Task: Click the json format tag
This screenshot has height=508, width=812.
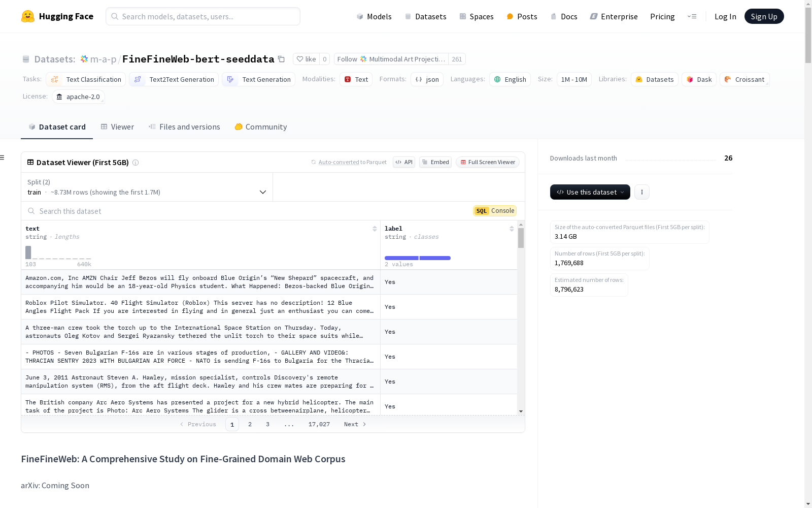Action: click(x=427, y=79)
